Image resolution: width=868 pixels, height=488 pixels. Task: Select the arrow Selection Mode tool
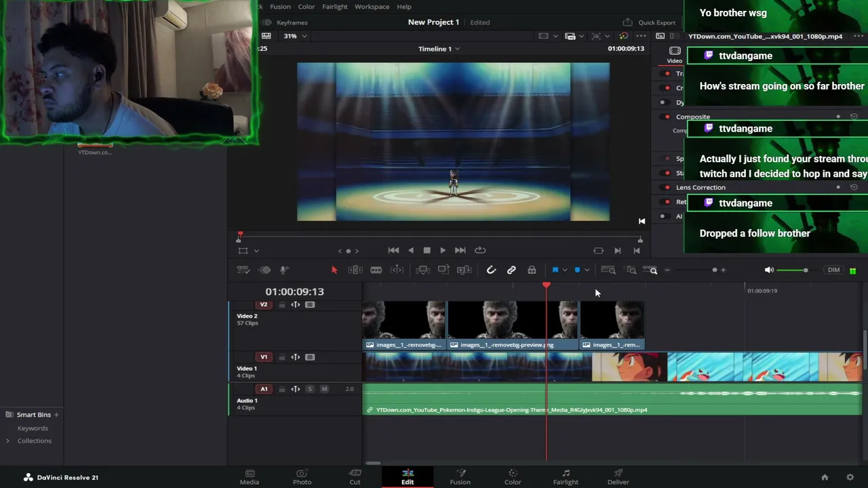tap(334, 270)
